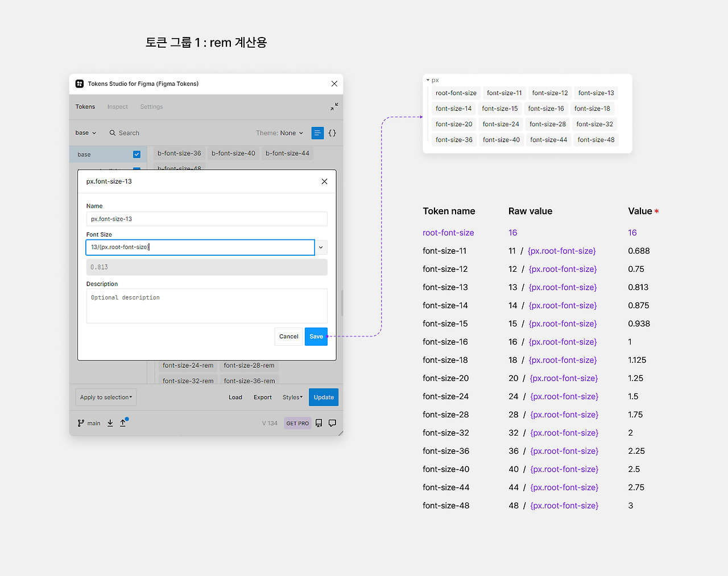Click the b-font-size-40 token chip
This screenshot has height=576, width=728.
coord(233,154)
